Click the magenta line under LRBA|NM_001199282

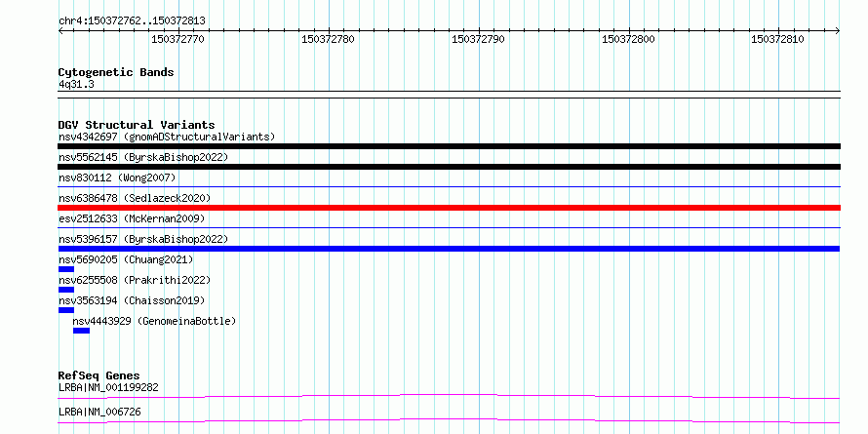[x=449, y=396]
